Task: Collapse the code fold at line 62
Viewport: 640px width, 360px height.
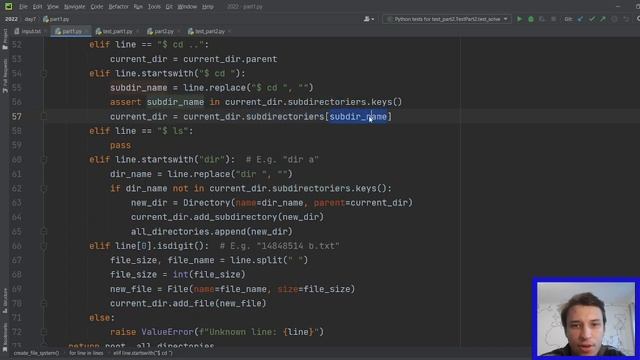Action: click(x=44, y=189)
